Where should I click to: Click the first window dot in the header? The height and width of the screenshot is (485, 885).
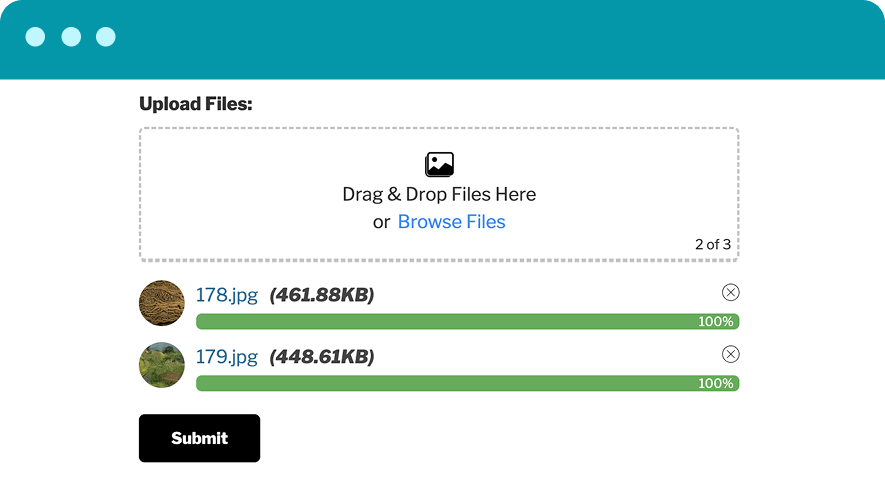click(35, 37)
